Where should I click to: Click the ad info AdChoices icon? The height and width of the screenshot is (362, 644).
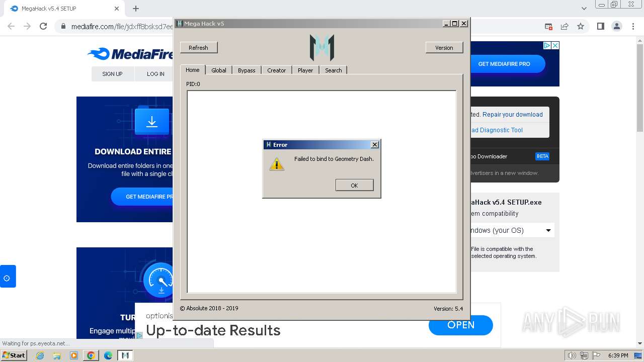click(x=547, y=45)
